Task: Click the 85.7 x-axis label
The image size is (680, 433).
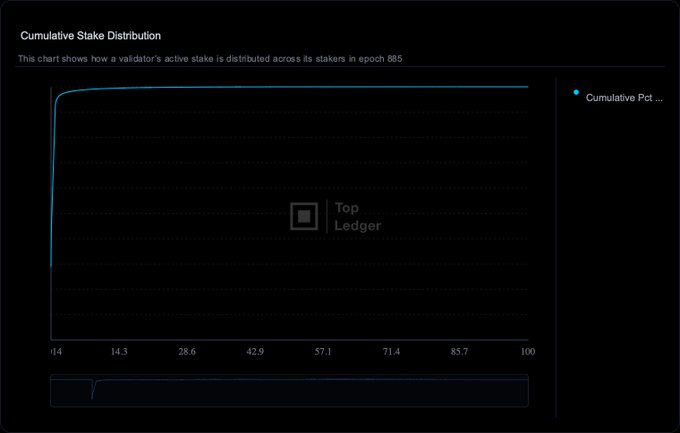Action: point(459,353)
